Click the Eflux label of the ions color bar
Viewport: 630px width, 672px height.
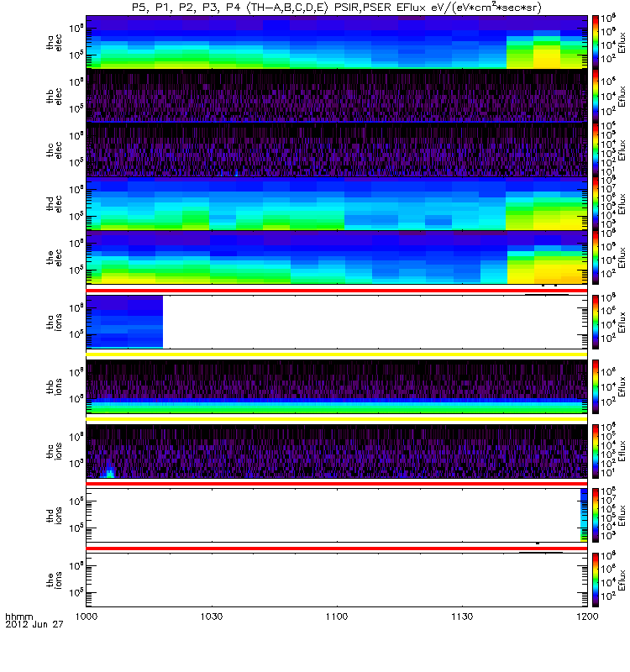click(x=622, y=580)
